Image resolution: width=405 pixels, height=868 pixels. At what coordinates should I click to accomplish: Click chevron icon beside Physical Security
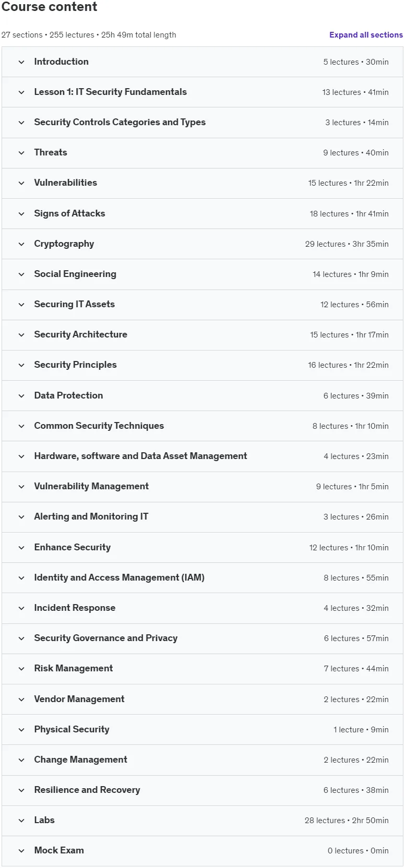tap(21, 730)
